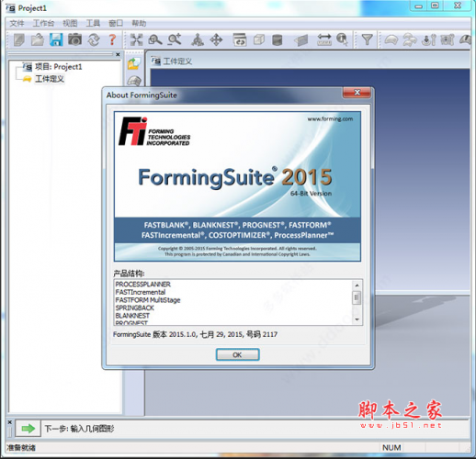Viewport: 476px width, 459px height.
Task: Close the next-step bar with its X
Action: tap(9, 422)
